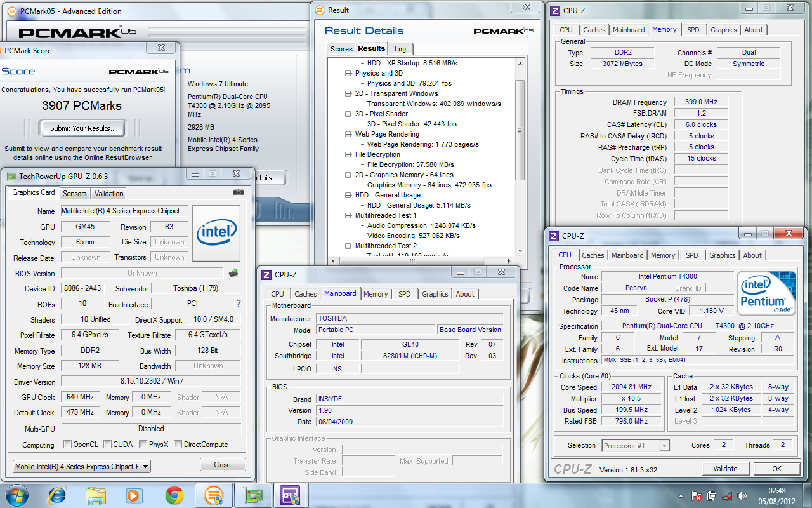Viewport: 812px width, 508px height.
Task: Collapse the HDD - General Usage node
Action: click(348, 195)
